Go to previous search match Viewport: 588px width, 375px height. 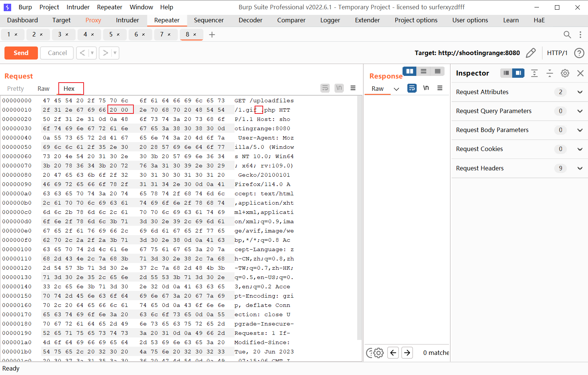pos(393,353)
